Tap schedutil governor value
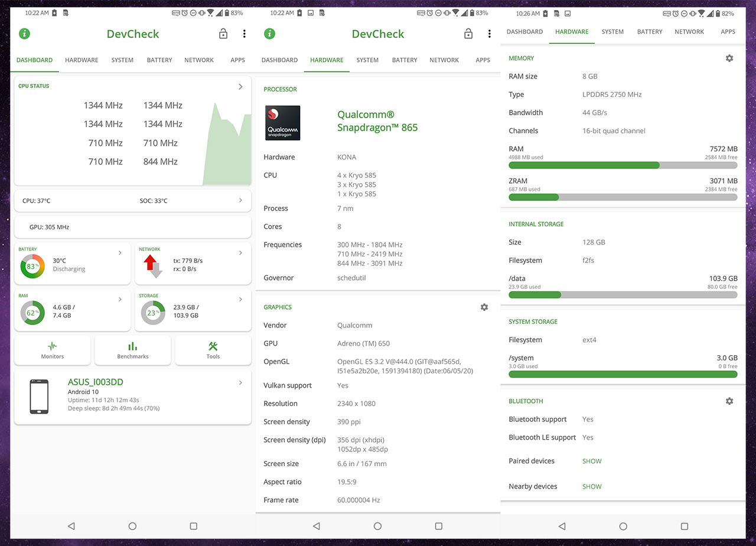 (x=352, y=278)
